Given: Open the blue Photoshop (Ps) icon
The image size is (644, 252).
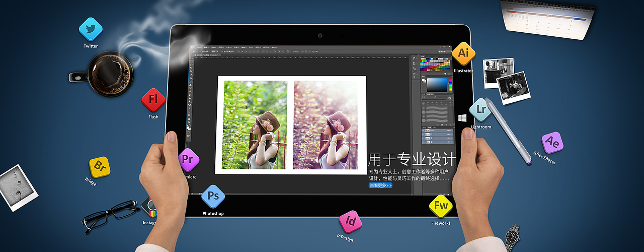Looking at the screenshot, I should [213, 196].
